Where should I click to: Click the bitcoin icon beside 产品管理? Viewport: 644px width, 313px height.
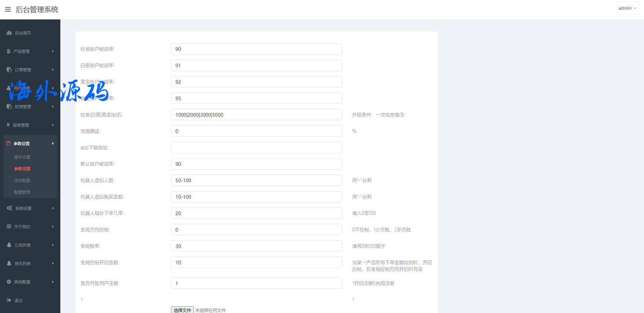pos(8,51)
